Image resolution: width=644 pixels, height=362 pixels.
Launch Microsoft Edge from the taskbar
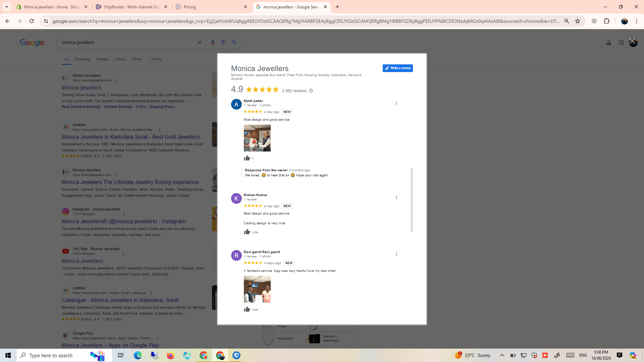[x=138, y=355]
